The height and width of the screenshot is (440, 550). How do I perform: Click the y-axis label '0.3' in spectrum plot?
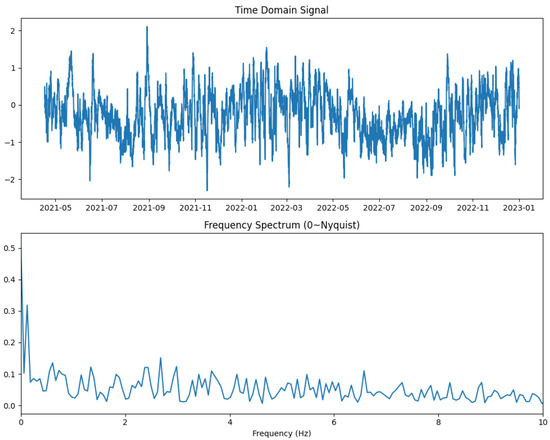pos(9,312)
